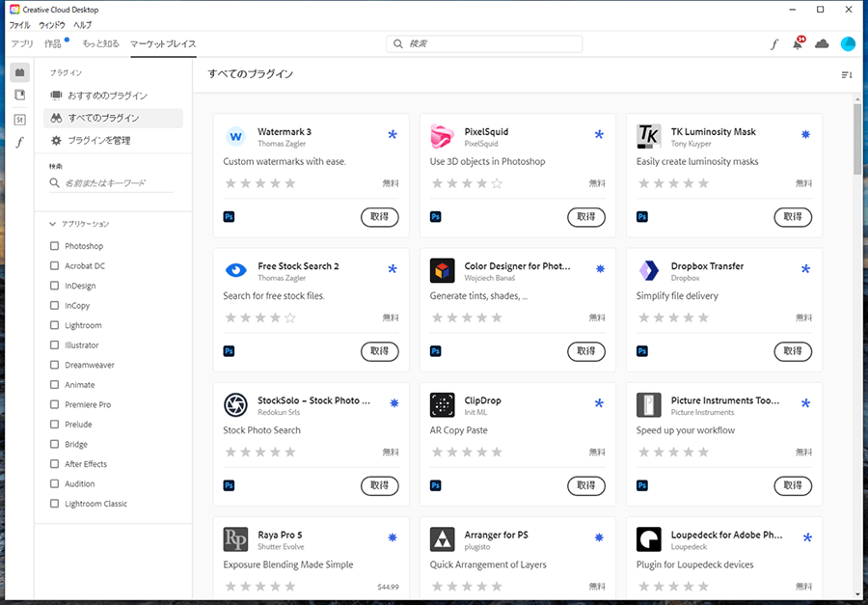Screen dimensions: 868x605
Task: Check cloud sync status icon
Action: tap(822, 43)
